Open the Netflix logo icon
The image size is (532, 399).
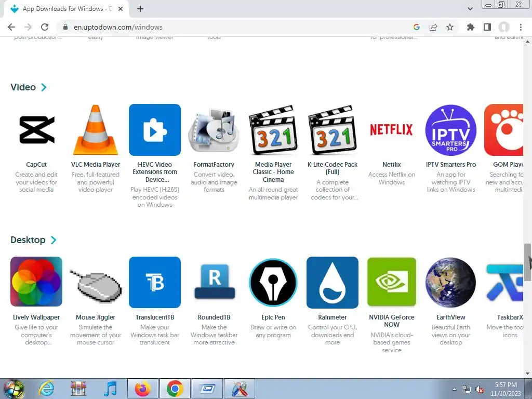tap(392, 129)
